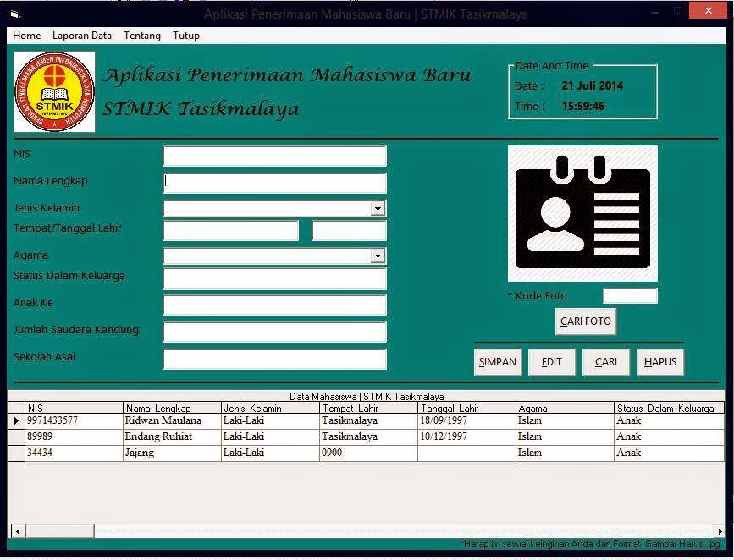This screenshot has height=560, width=734.
Task: Focus the Tempat Lahir text field
Action: [x=231, y=231]
